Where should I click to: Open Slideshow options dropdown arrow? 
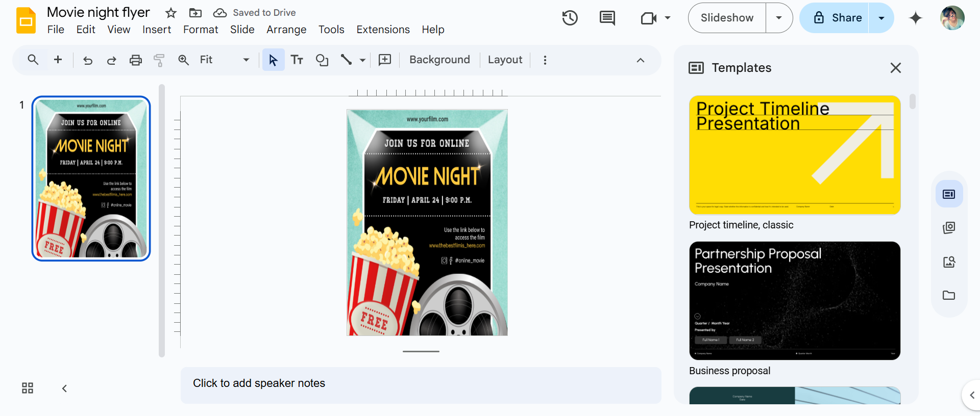coord(779,18)
